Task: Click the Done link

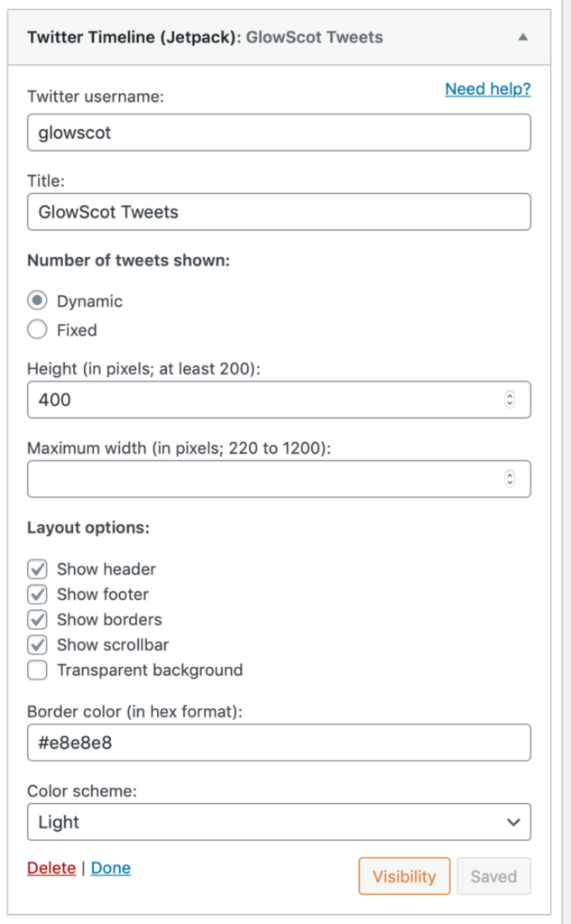Action: click(x=110, y=868)
